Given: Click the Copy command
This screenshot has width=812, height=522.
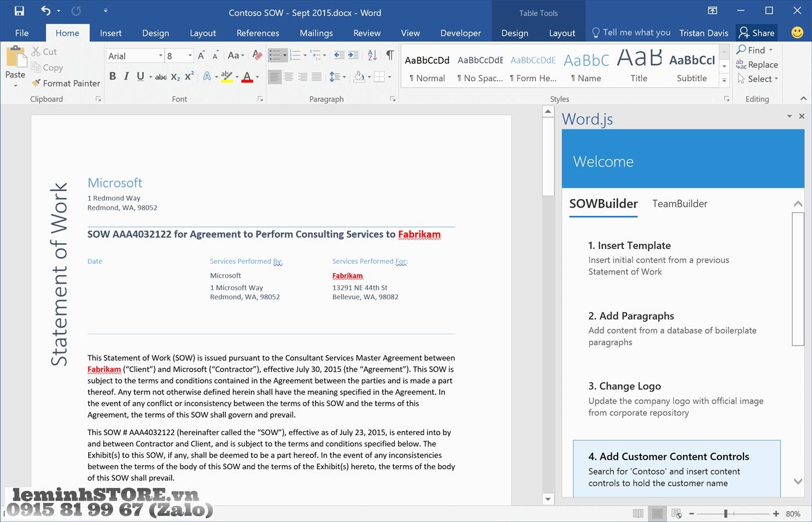Looking at the screenshot, I should click(47, 67).
